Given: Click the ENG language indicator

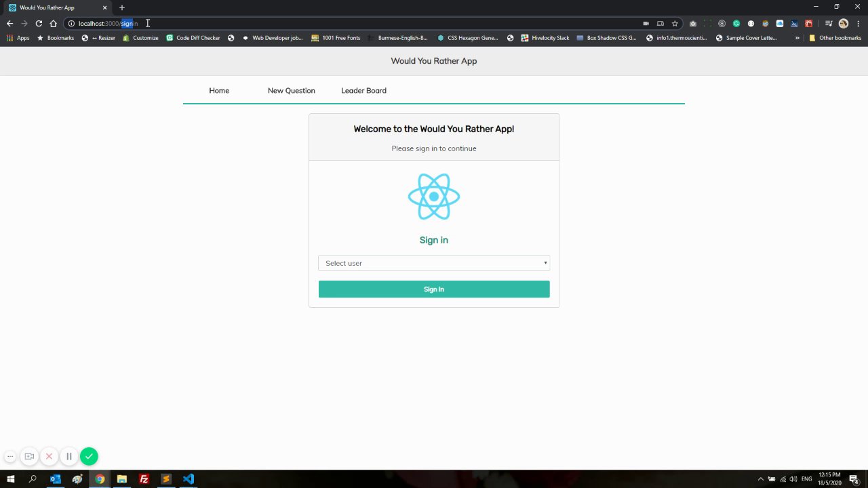Looking at the screenshot, I should (807, 479).
